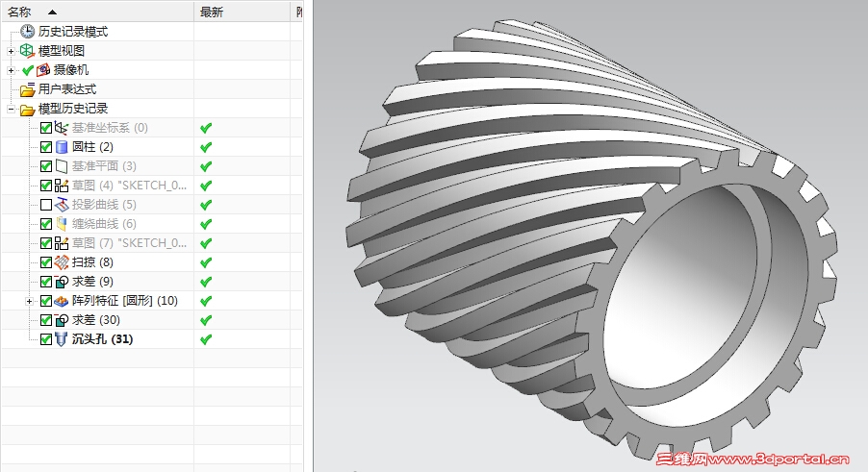The image size is (868, 472).
Task: Click the status checkmark for 圆柱 (2)
Action: click(x=206, y=147)
